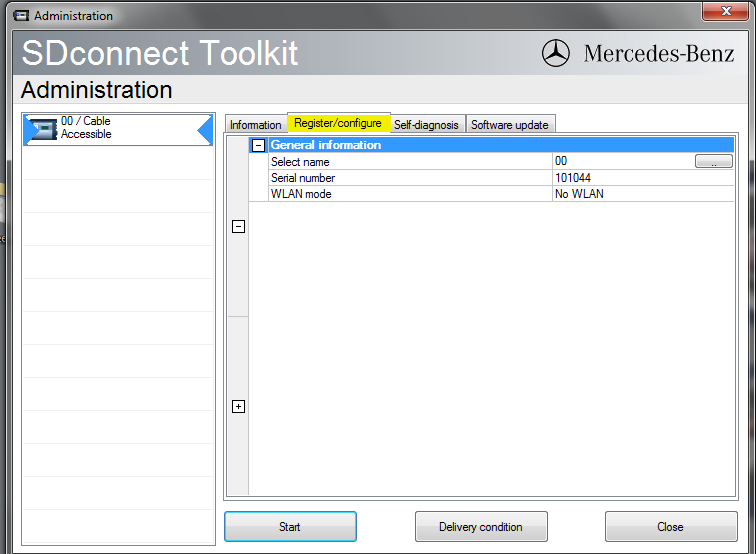Click the Administration window title icon
Image resolution: width=756 pixels, height=554 pixels.
(21, 16)
